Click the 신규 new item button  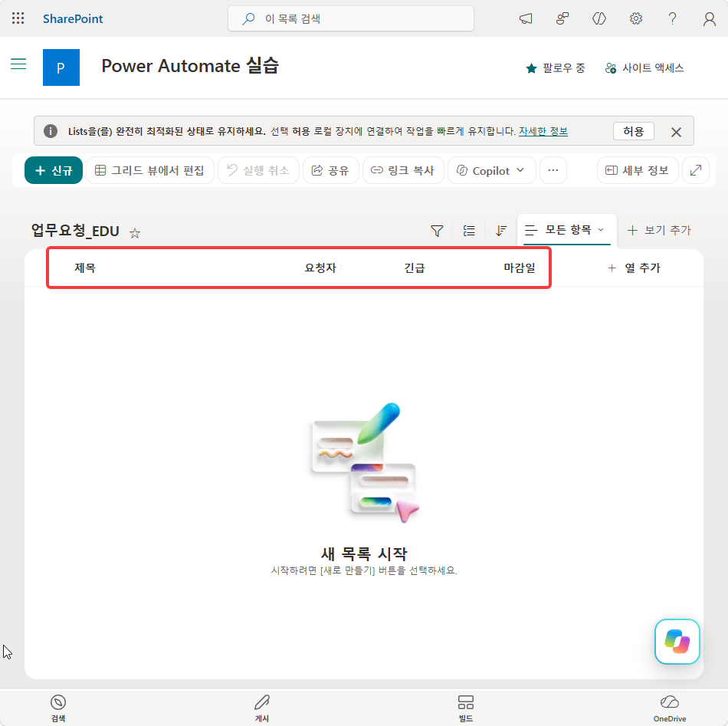point(54,170)
